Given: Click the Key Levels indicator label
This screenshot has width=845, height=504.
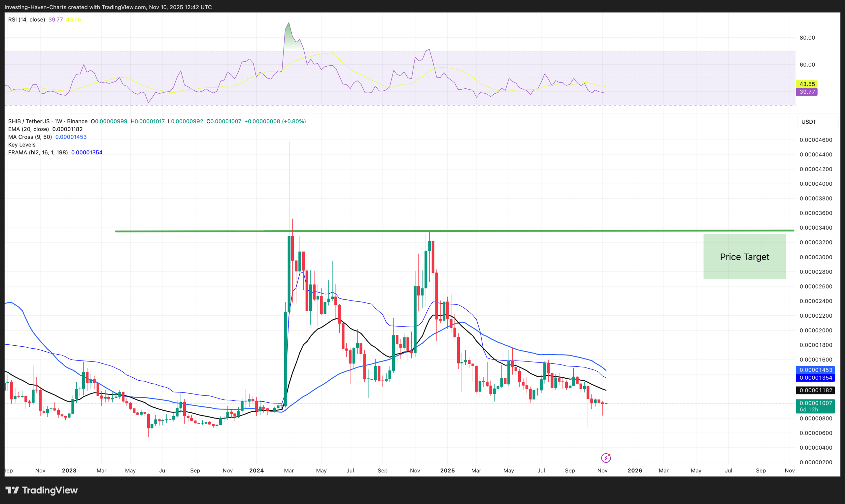Looking at the screenshot, I should coord(21,144).
